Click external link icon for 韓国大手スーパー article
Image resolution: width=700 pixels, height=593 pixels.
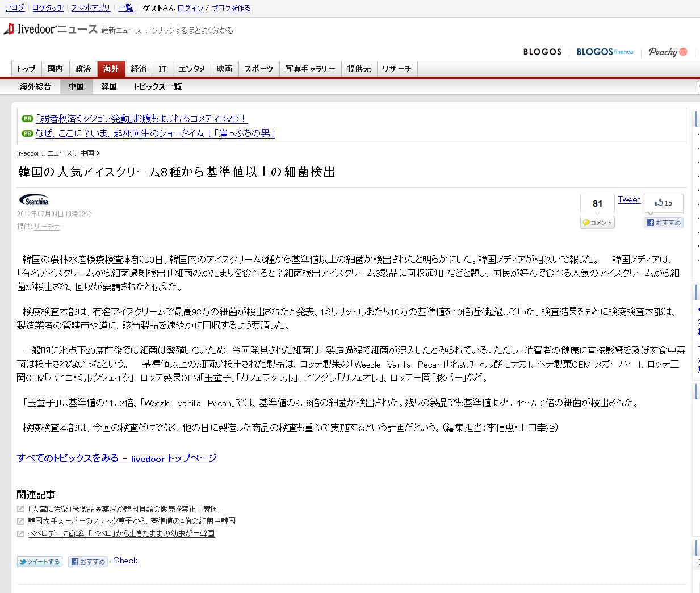coord(20,521)
